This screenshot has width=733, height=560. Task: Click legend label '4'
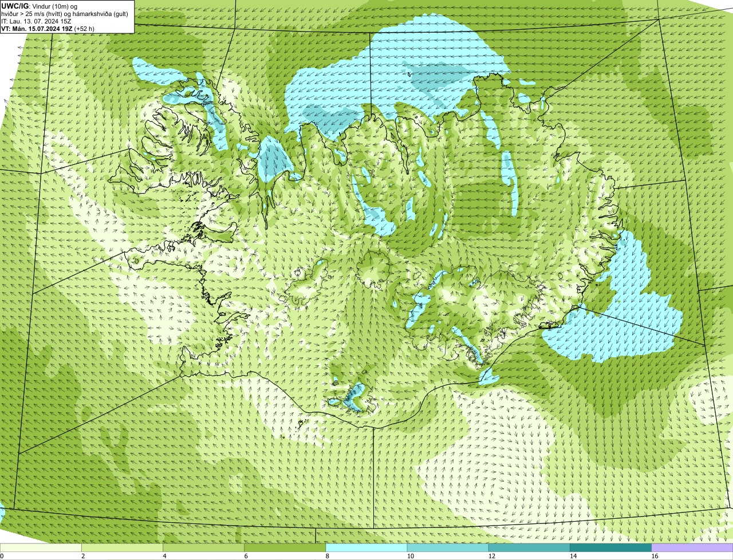tap(165, 556)
